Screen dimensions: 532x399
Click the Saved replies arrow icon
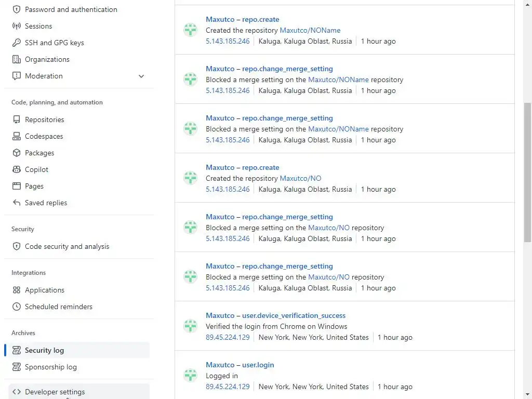coord(17,203)
